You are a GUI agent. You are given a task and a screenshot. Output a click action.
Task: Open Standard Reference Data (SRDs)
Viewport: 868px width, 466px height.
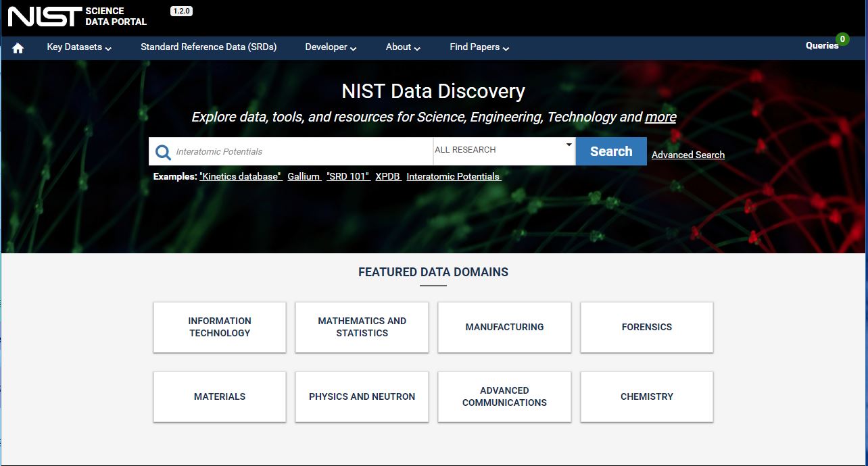point(209,47)
